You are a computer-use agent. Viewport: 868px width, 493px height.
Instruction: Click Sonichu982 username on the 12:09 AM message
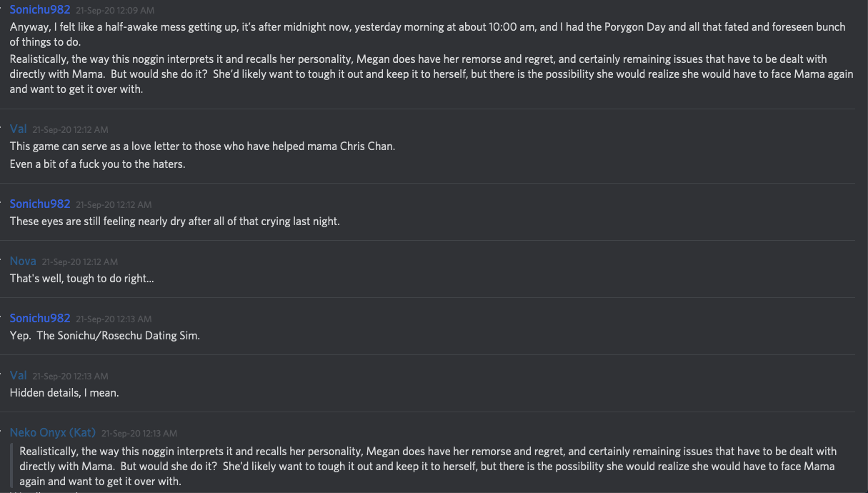tap(40, 10)
